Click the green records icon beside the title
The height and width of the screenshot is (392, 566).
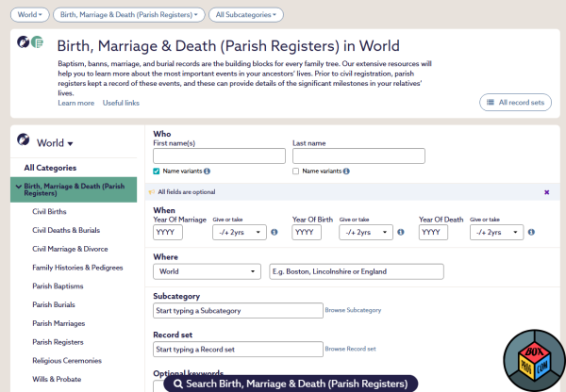pyautogui.click(x=37, y=41)
